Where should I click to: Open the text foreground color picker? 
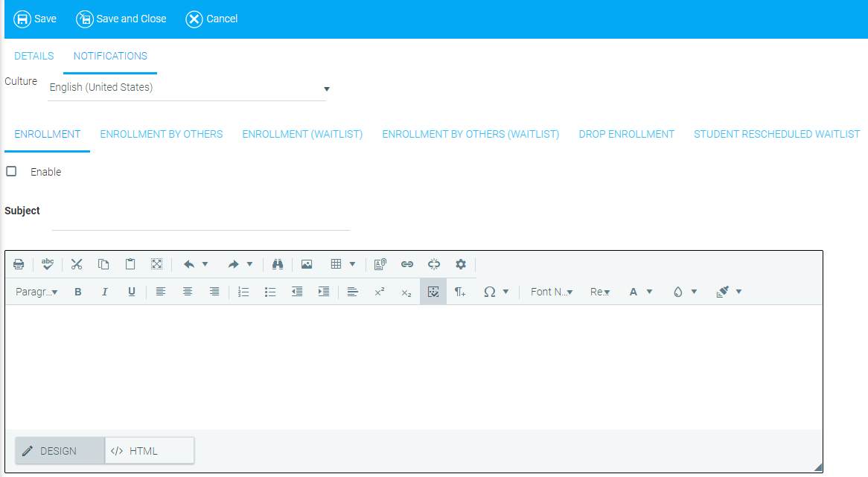pos(634,292)
